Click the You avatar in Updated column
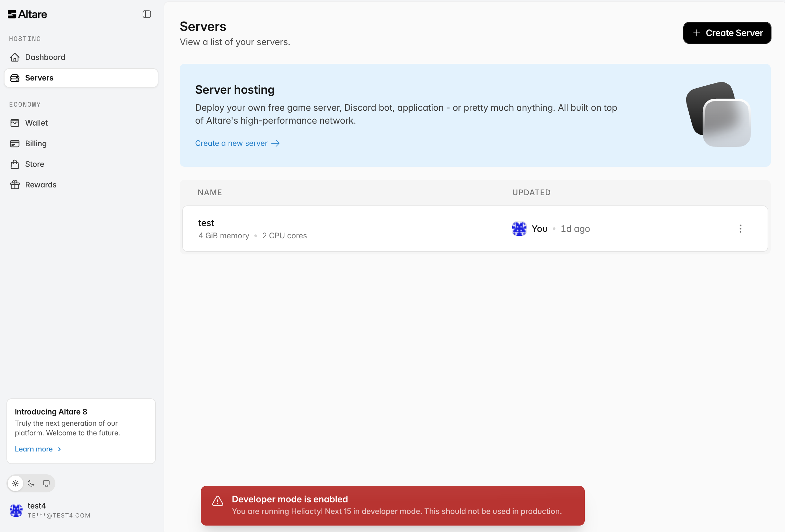785x532 pixels. [519, 229]
